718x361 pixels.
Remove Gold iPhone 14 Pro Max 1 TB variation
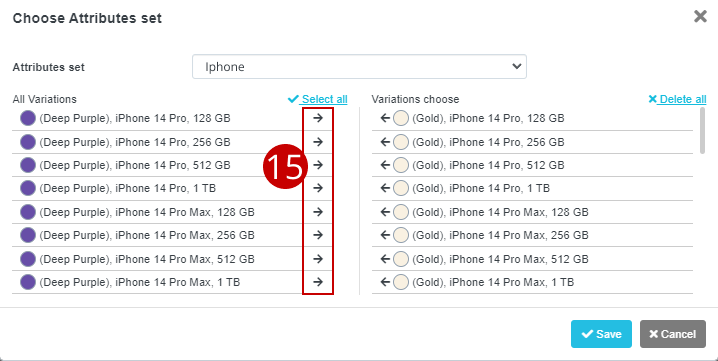[385, 282]
